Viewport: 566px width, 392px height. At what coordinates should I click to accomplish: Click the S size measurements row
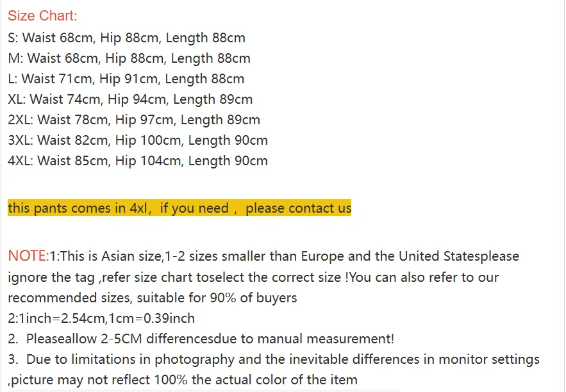click(x=126, y=38)
